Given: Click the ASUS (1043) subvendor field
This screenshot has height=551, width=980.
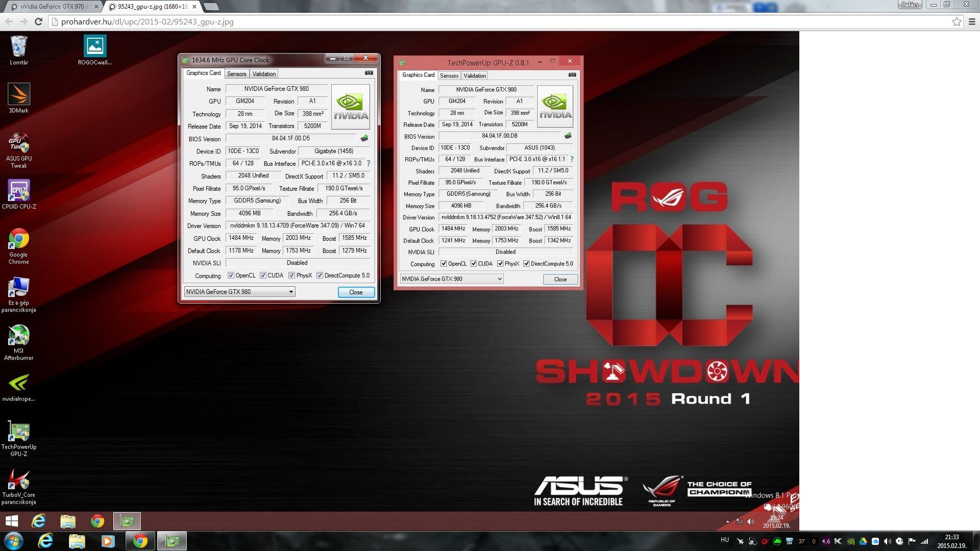Looking at the screenshot, I should point(540,148).
